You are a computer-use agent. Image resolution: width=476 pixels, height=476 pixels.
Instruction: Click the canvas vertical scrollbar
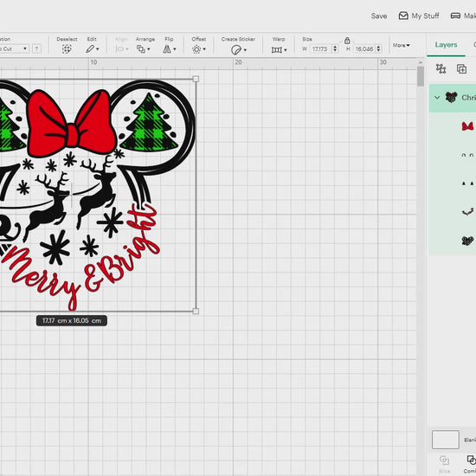pos(421,76)
